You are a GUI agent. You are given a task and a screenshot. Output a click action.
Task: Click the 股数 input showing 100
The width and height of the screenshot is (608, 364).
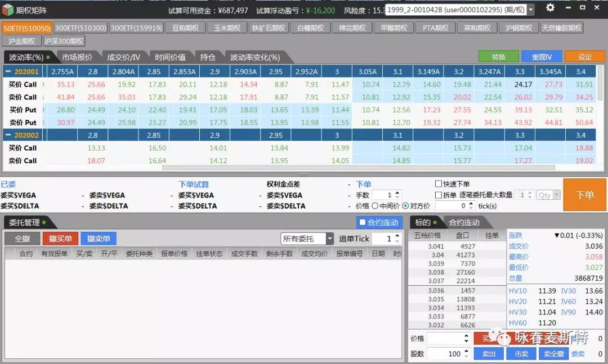coord(444,353)
